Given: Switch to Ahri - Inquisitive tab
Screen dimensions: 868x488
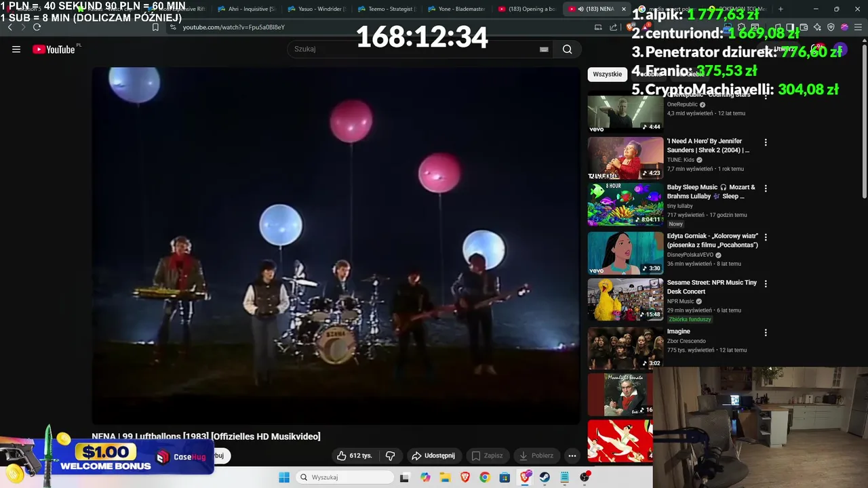Looking at the screenshot, I should coord(246,9).
